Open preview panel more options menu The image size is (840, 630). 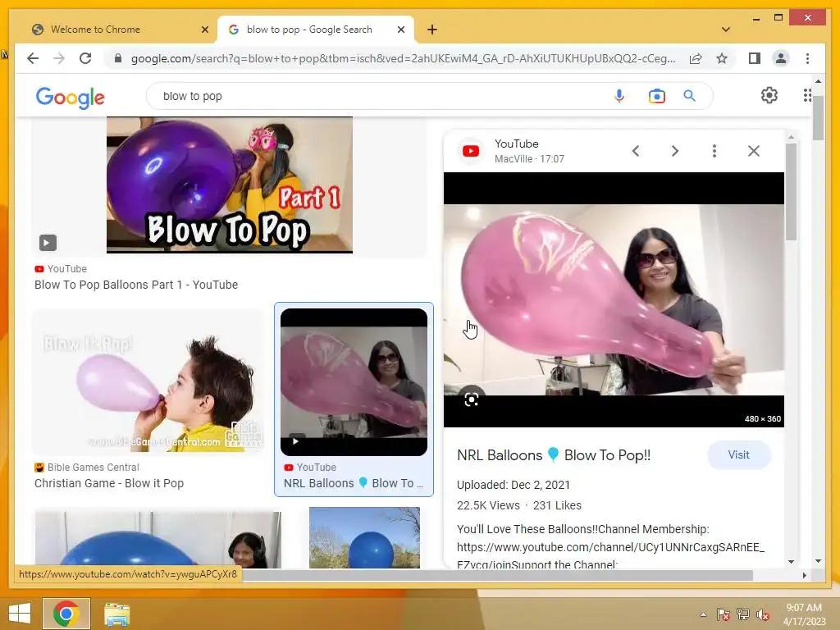(x=714, y=151)
